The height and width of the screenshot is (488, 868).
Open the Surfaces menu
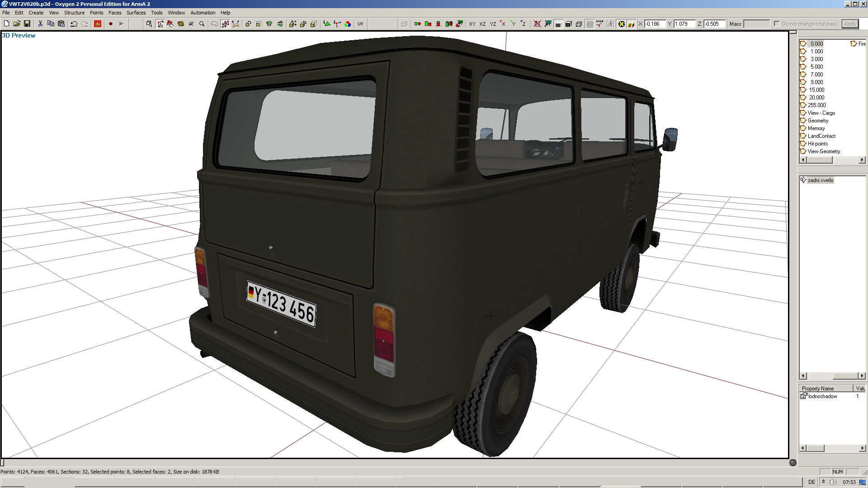[x=136, y=13]
